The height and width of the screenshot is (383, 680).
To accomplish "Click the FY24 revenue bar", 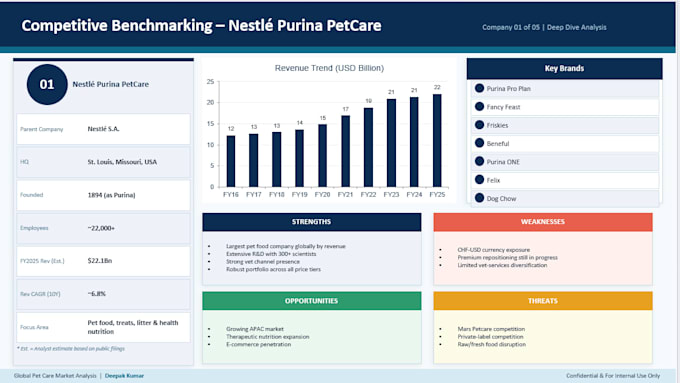I will [x=414, y=142].
